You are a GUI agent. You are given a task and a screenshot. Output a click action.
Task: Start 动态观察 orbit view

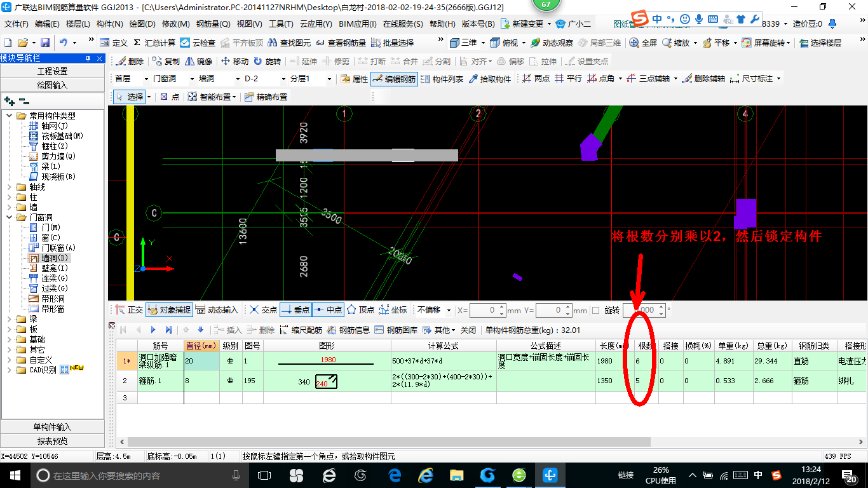click(x=552, y=43)
